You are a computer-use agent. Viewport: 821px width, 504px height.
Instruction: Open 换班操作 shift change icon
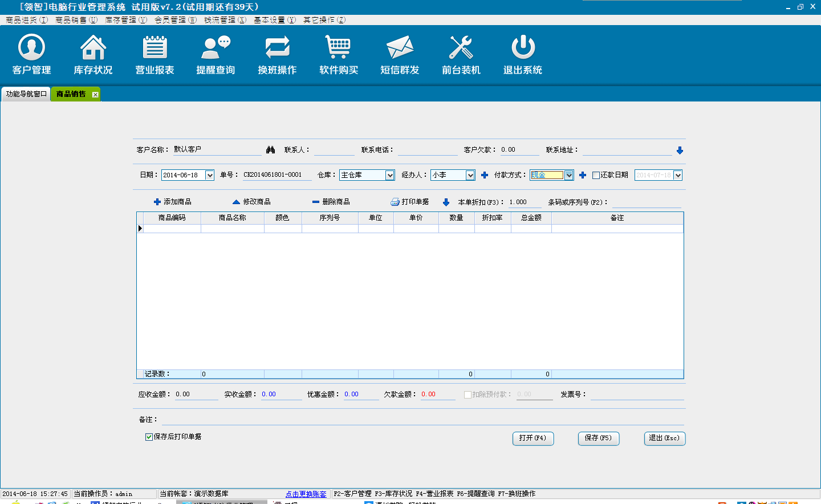(277, 48)
